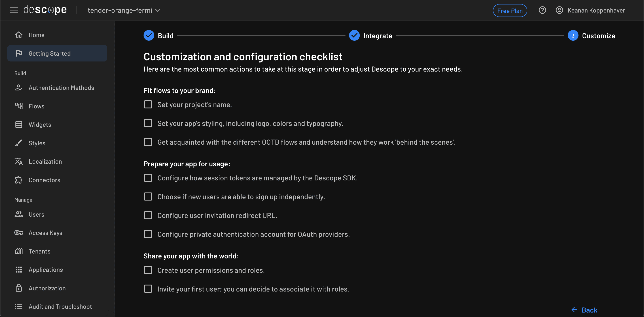The image size is (644, 317).
Task: Click the Flows sidebar icon
Action: [19, 106]
